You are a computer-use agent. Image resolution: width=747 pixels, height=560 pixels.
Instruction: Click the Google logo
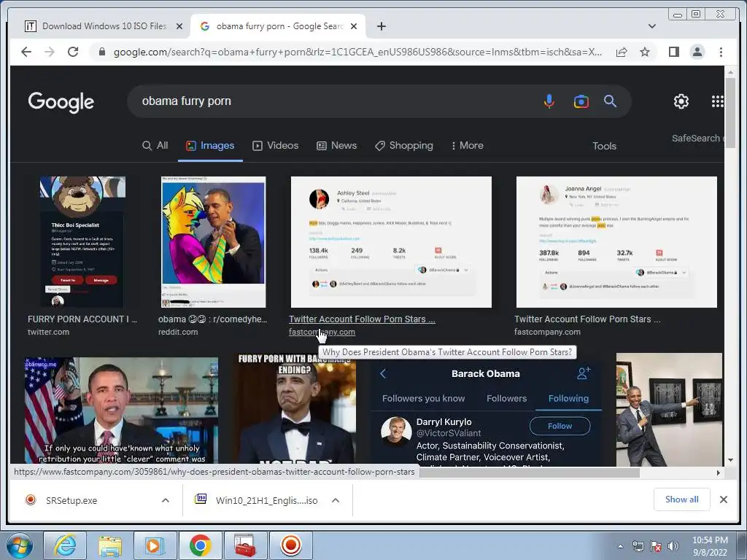pyautogui.click(x=61, y=102)
